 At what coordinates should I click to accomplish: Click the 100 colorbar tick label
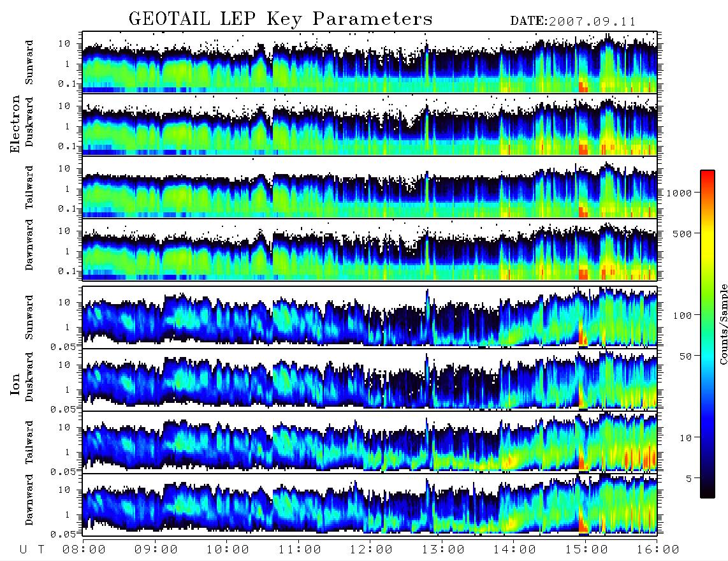coord(683,316)
